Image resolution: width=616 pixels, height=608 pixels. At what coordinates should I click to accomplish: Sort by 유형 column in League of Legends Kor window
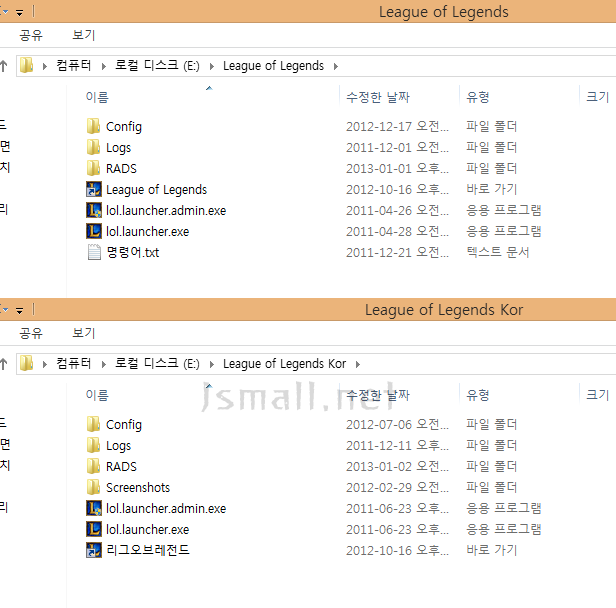(x=477, y=395)
